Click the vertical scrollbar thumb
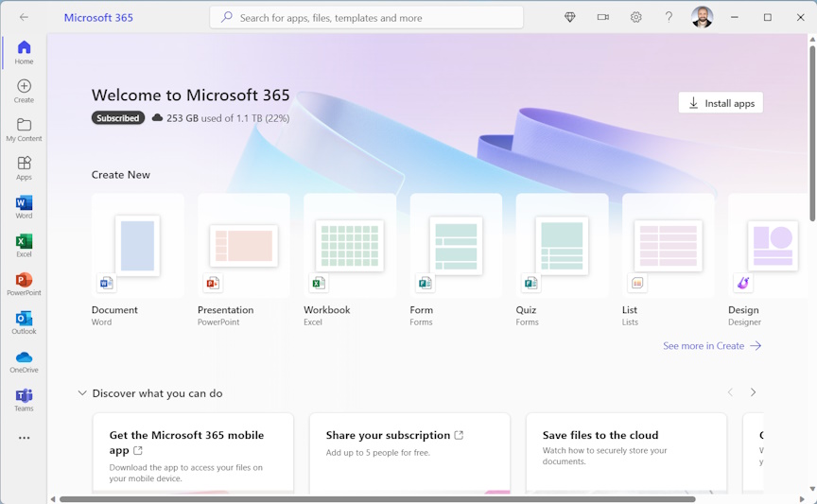The height and width of the screenshot is (504, 817). tap(811, 133)
